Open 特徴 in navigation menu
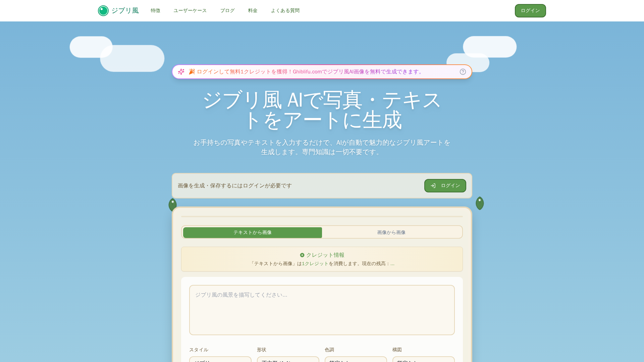The image size is (644, 362). pyautogui.click(x=155, y=11)
